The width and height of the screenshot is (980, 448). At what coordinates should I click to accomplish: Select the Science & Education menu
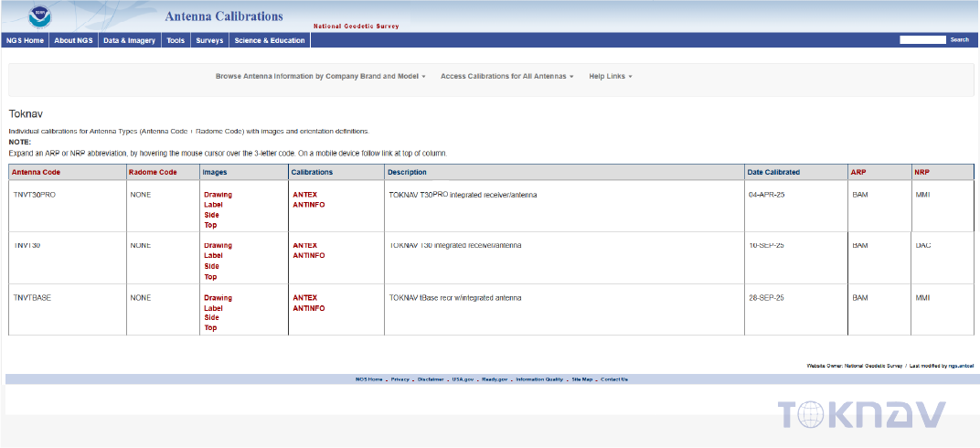point(270,40)
